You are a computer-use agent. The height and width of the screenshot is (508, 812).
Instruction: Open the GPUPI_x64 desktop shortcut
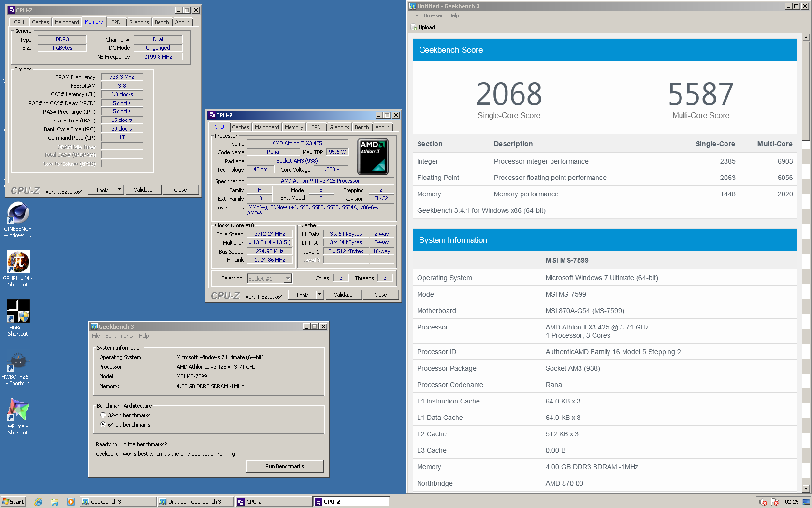click(x=18, y=269)
